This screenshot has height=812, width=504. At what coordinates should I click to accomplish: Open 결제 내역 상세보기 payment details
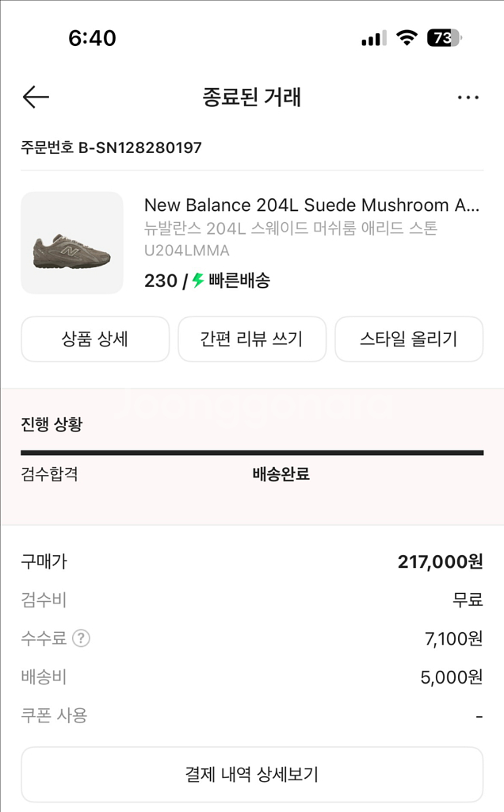click(x=252, y=774)
